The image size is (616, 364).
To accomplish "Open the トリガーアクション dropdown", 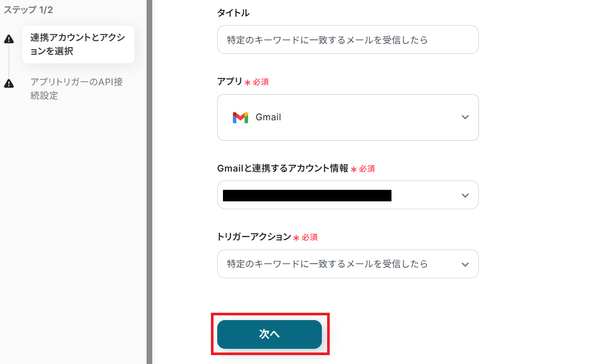I will 348,264.
